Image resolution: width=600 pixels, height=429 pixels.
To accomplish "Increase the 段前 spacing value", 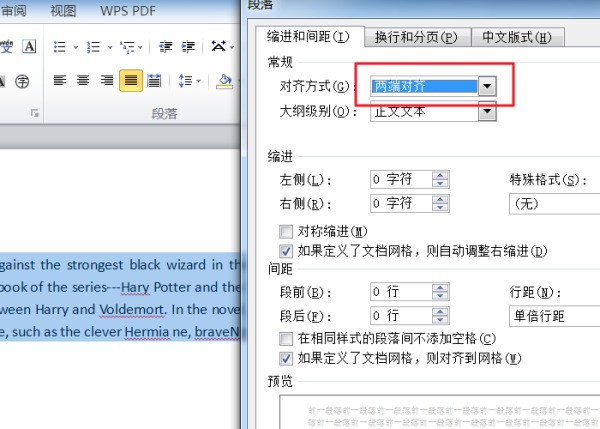I will [440, 288].
